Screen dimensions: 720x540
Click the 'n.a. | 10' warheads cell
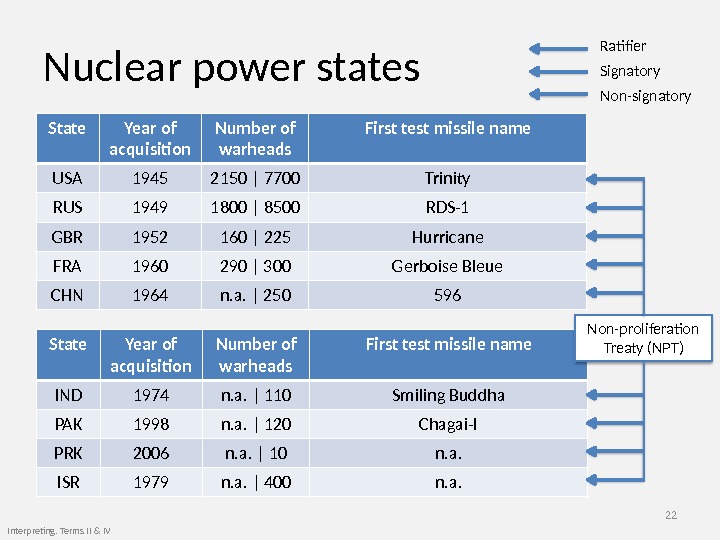point(256,453)
